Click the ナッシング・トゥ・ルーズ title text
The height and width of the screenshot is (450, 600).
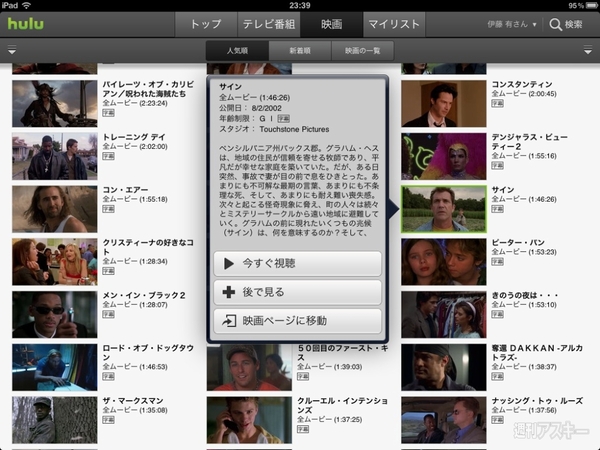(x=537, y=401)
